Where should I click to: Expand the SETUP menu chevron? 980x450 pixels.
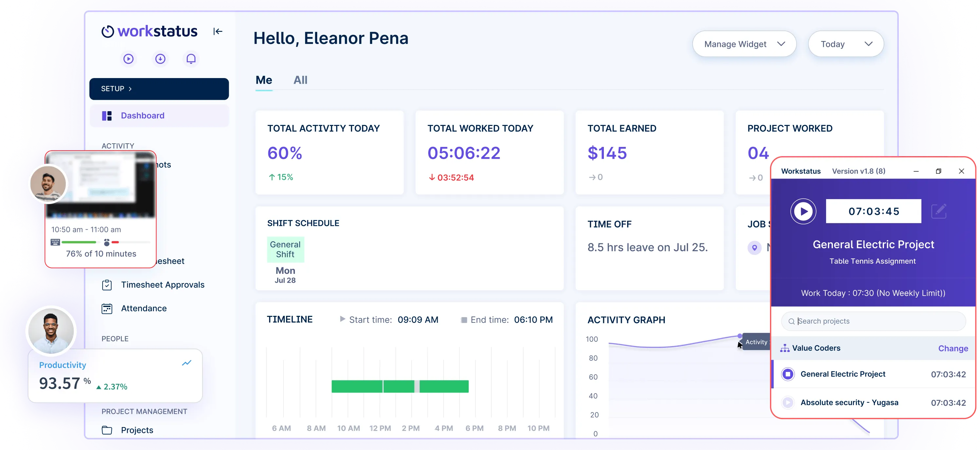click(129, 89)
